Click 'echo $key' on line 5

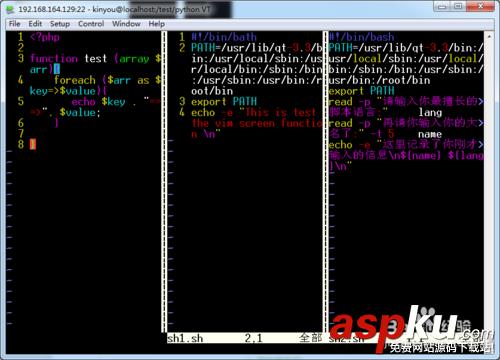click(99, 102)
